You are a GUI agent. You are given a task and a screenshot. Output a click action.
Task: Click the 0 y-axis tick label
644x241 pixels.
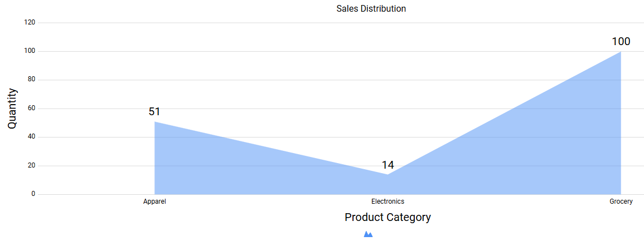[x=33, y=194]
